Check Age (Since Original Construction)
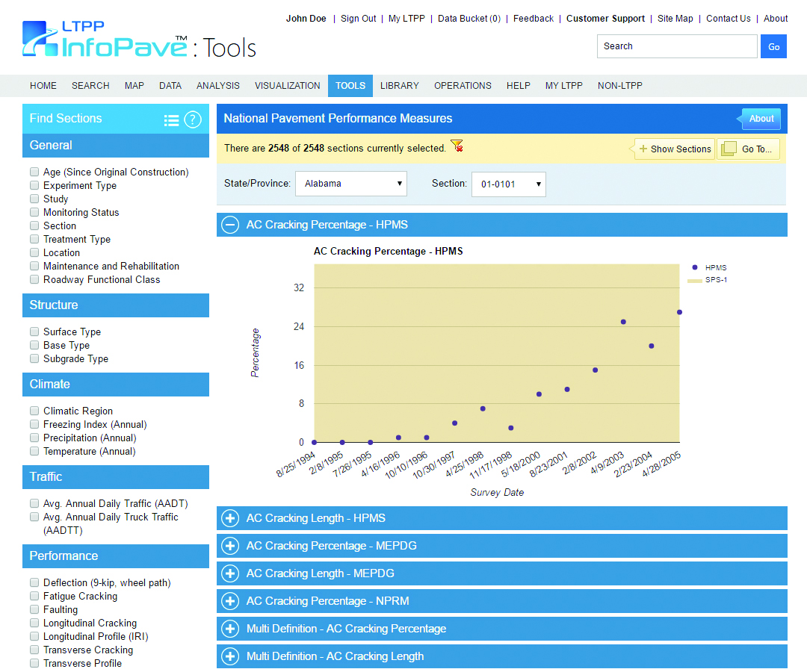Image resolution: width=807 pixels, height=672 pixels. tap(34, 172)
